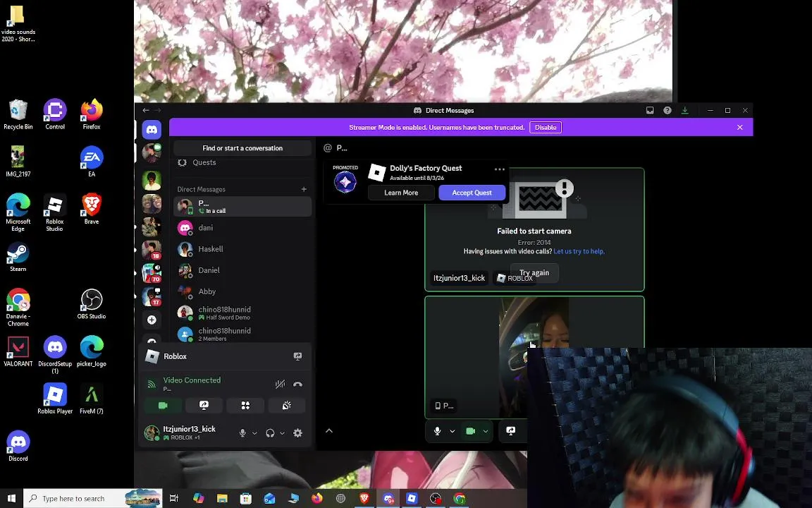Open Brave browser desktop shortcut
The width and height of the screenshot is (812, 508).
(92, 209)
